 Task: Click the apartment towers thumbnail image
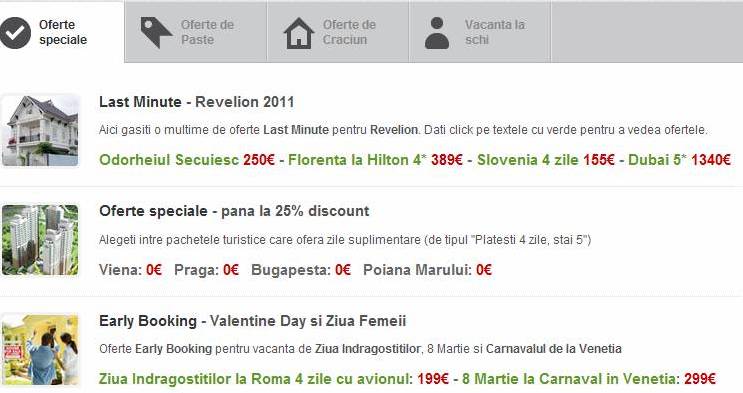pos(40,240)
